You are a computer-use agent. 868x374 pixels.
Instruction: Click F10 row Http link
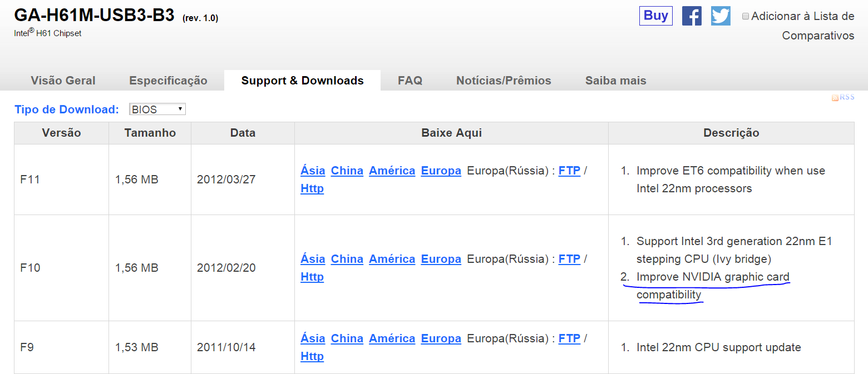pos(312,277)
